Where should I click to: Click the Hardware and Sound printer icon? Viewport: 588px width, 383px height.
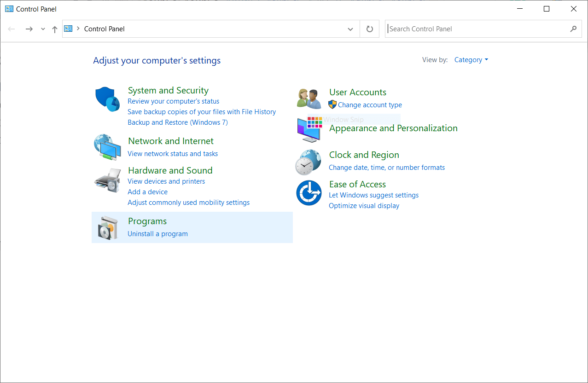[107, 180]
